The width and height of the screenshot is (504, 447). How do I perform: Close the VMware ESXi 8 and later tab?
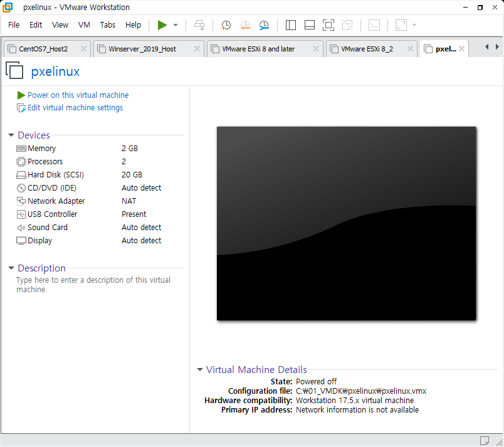[x=317, y=49]
